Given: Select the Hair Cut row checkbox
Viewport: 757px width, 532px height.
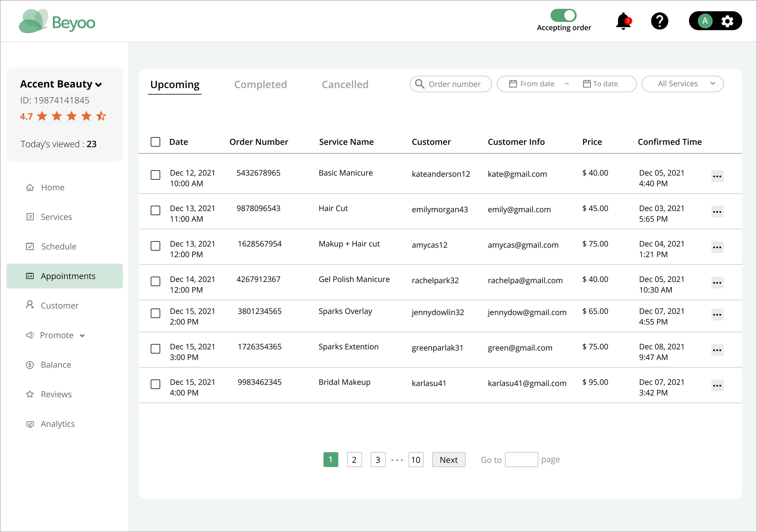Looking at the screenshot, I should pyautogui.click(x=155, y=211).
